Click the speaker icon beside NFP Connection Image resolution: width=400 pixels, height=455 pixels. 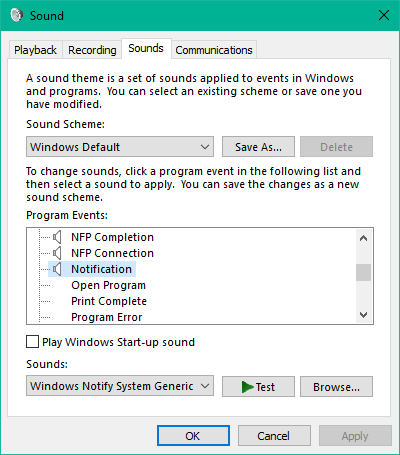pos(57,253)
